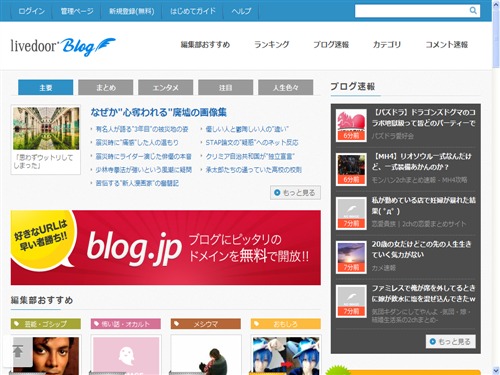Open the 怖い話・オカルト category label
This screenshot has height=375, width=500.
pyautogui.click(x=126, y=324)
